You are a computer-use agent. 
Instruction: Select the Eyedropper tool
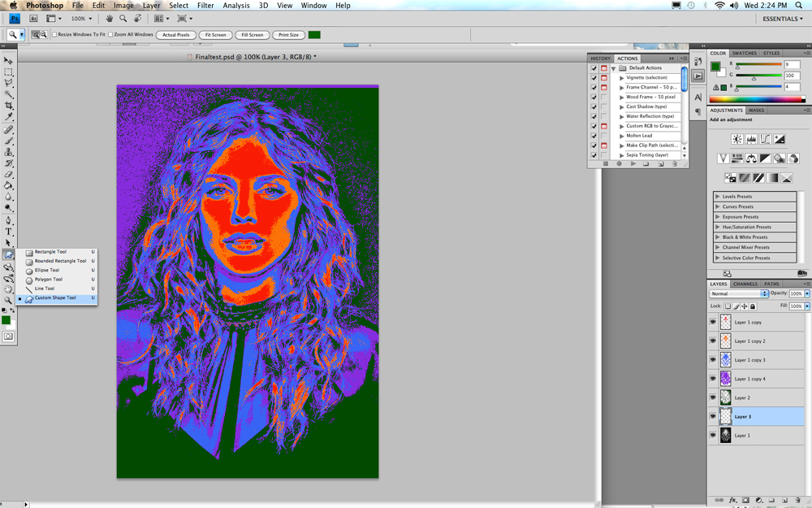pyautogui.click(x=8, y=117)
